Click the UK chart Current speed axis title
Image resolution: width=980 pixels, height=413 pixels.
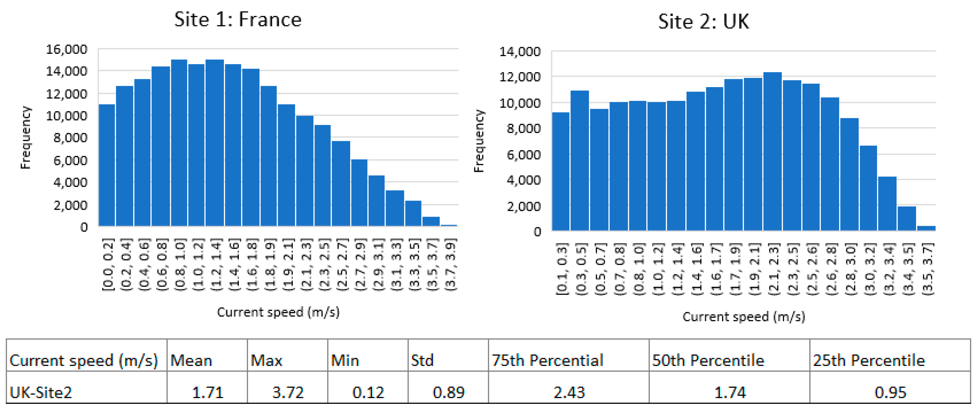744,317
